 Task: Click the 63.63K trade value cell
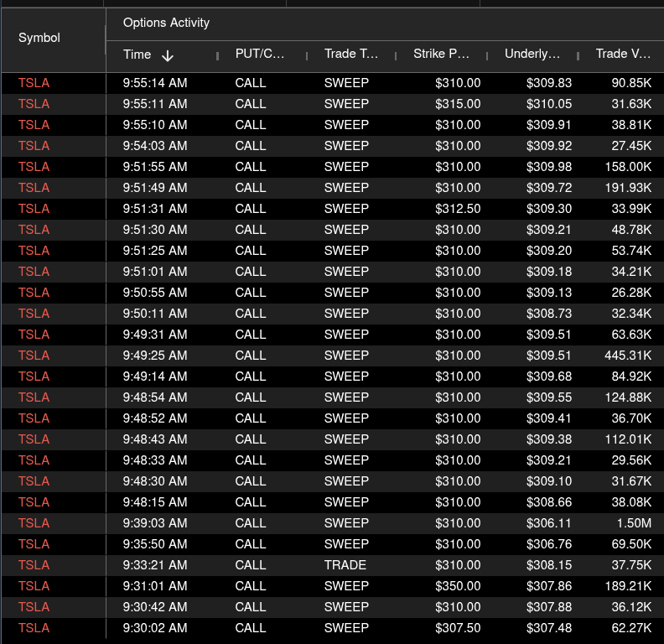coord(631,335)
